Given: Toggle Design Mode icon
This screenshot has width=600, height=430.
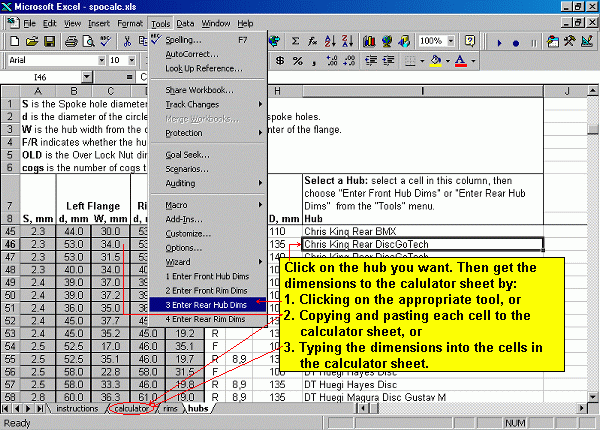Looking at the screenshot, I should pos(587,41).
